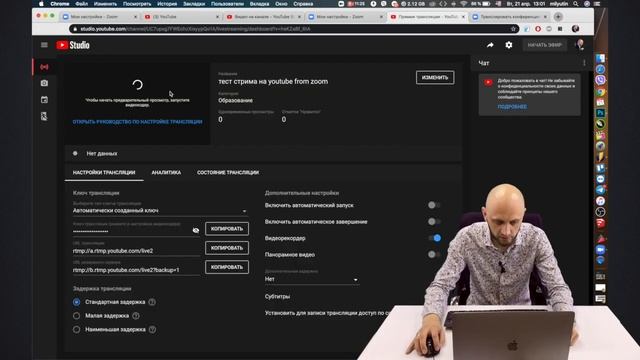Open the Apple menu
The image size is (640, 360).
click(41, 4)
